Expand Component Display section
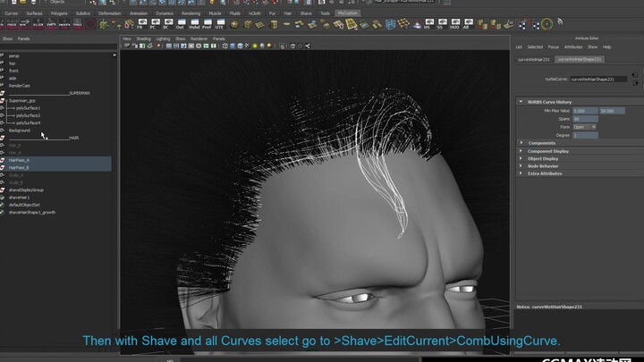644x362 pixels. [x=521, y=151]
